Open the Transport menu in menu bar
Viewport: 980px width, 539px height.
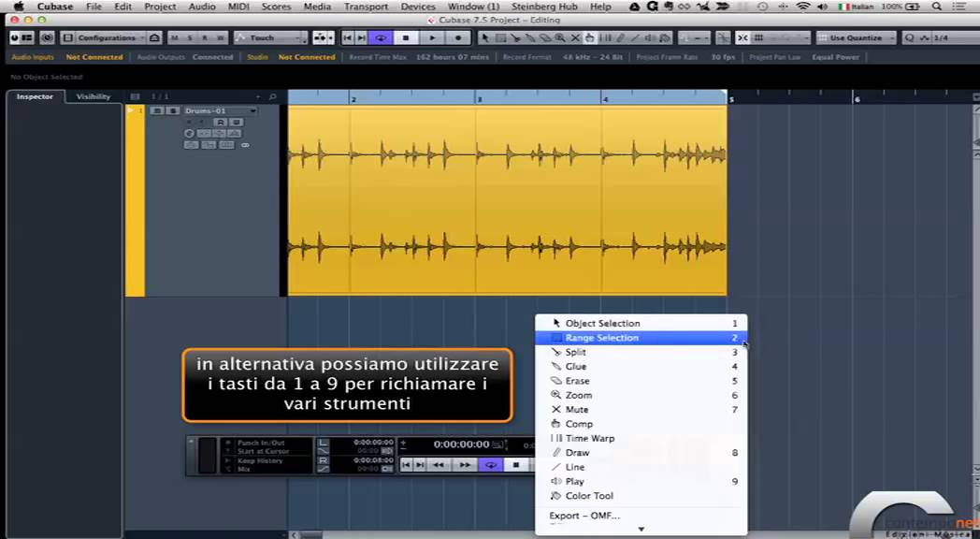tap(366, 7)
